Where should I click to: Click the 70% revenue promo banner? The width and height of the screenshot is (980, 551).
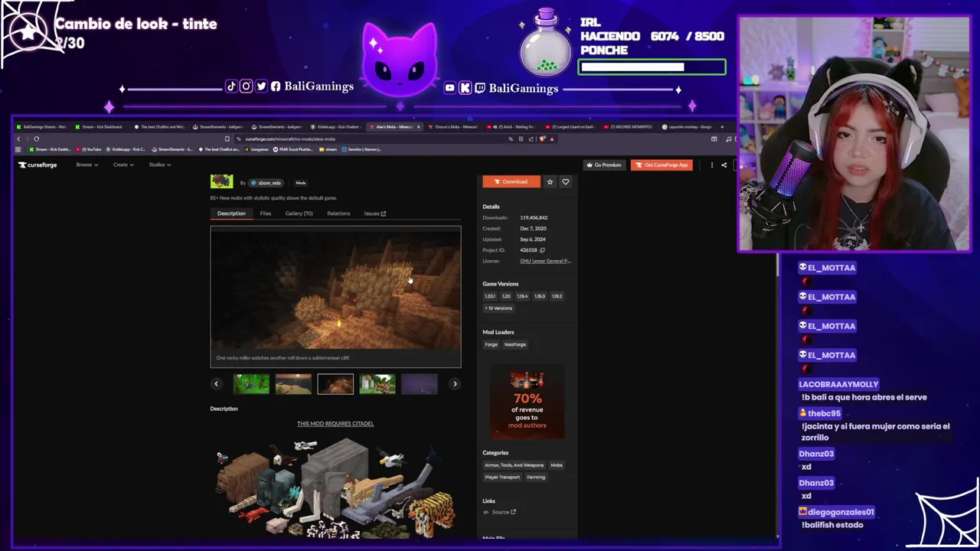pos(527,403)
